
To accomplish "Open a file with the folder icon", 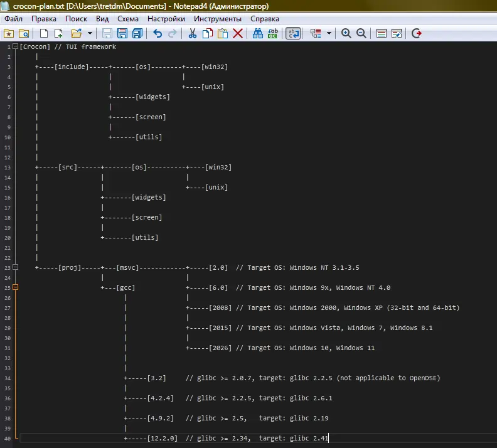I will pos(77,33).
